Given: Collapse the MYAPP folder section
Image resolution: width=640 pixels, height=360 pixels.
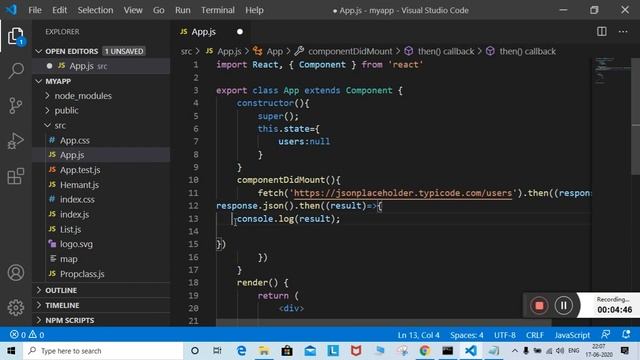Looking at the screenshot, I should [39, 81].
